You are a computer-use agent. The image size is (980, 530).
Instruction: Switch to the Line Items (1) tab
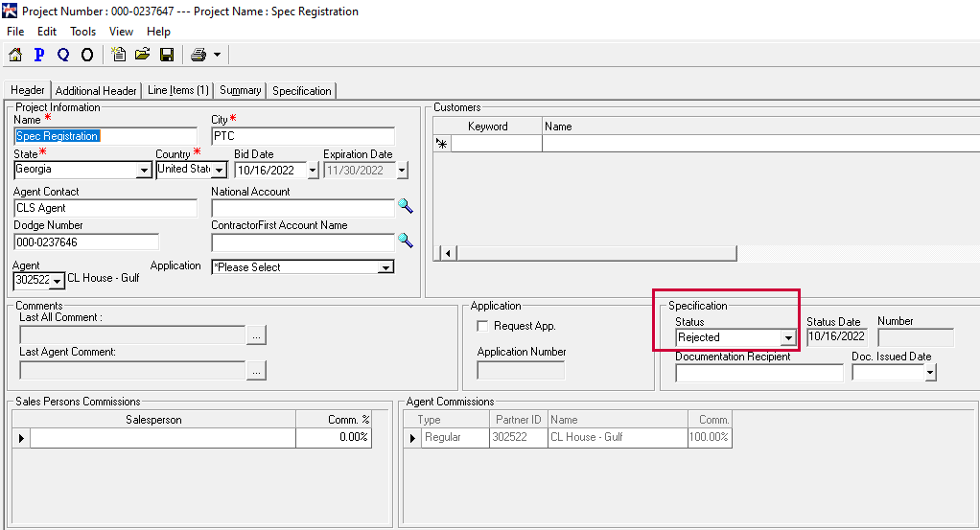[x=177, y=90]
